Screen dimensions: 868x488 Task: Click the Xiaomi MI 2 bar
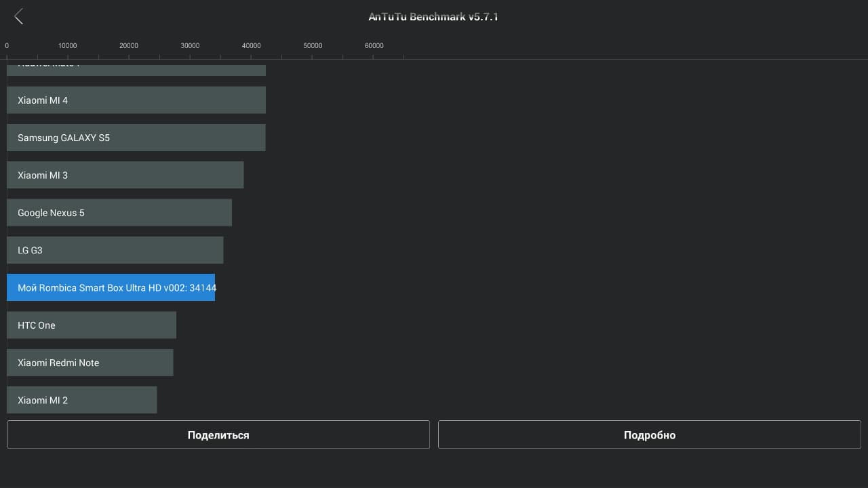point(81,400)
